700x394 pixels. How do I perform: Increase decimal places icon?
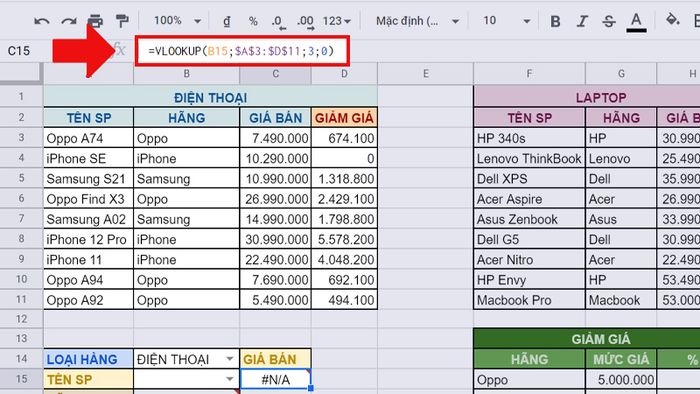(x=306, y=21)
